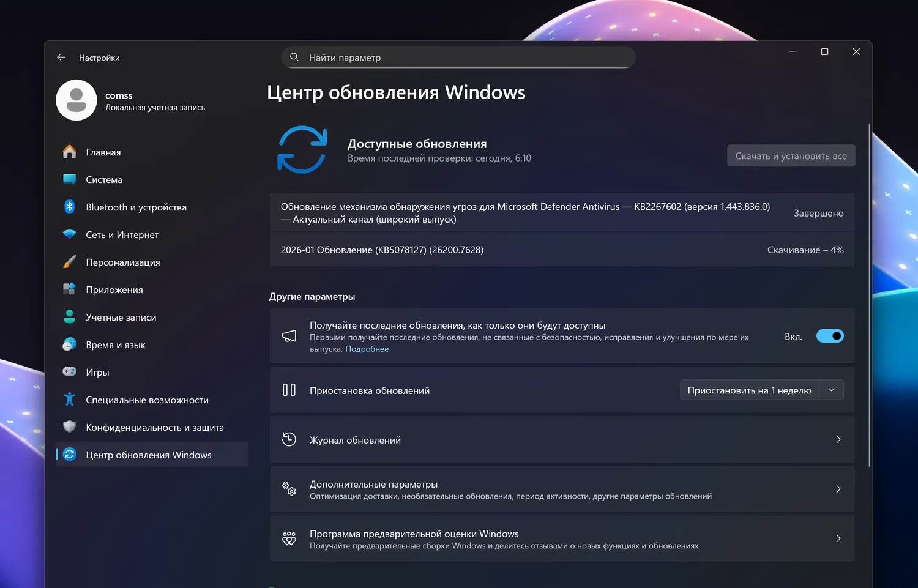The width and height of the screenshot is (918, 588).
Task: Click the gears icon for Дополнительные параметры
Action: pos(289,489)
